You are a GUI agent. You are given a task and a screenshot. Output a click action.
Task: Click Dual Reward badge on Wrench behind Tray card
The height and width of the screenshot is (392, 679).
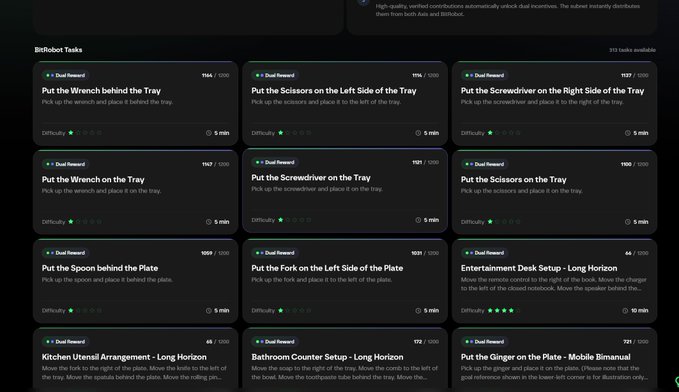(65, 75)
